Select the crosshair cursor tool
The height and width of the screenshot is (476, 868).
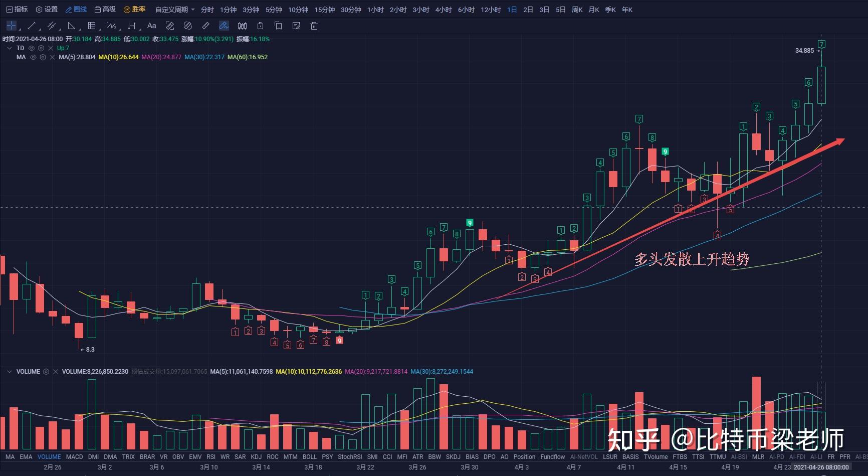click(x=11, y=26)
